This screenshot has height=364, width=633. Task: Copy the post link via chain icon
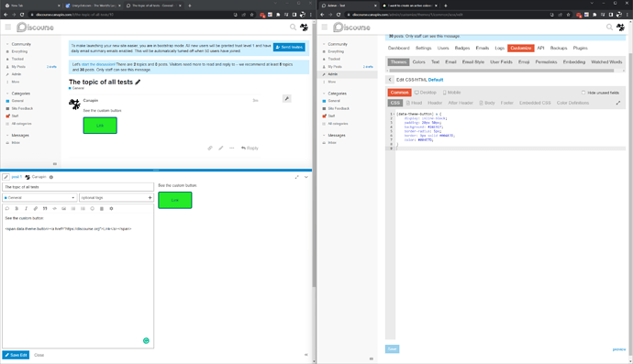pyautogui.click(x=210, y=149)
